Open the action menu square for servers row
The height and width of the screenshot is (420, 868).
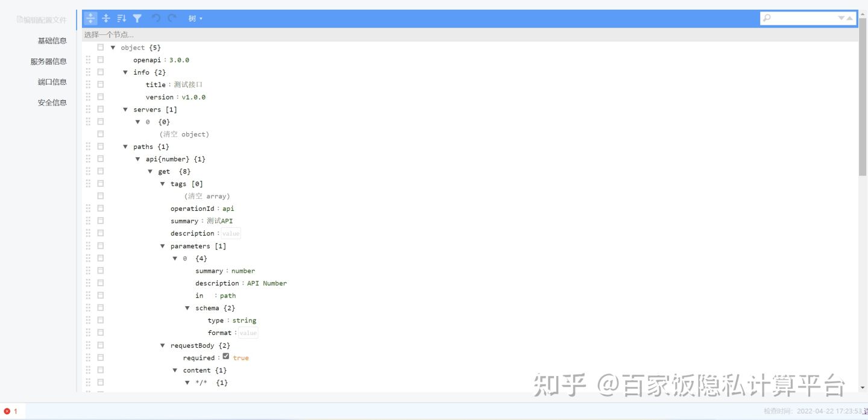coord(101,109)
